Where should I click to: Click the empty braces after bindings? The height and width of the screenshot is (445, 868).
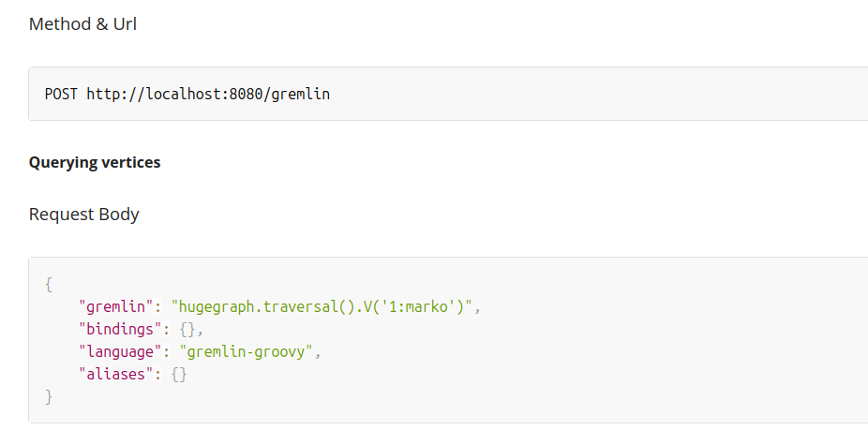pyautogui.click(x=187, y=330)
